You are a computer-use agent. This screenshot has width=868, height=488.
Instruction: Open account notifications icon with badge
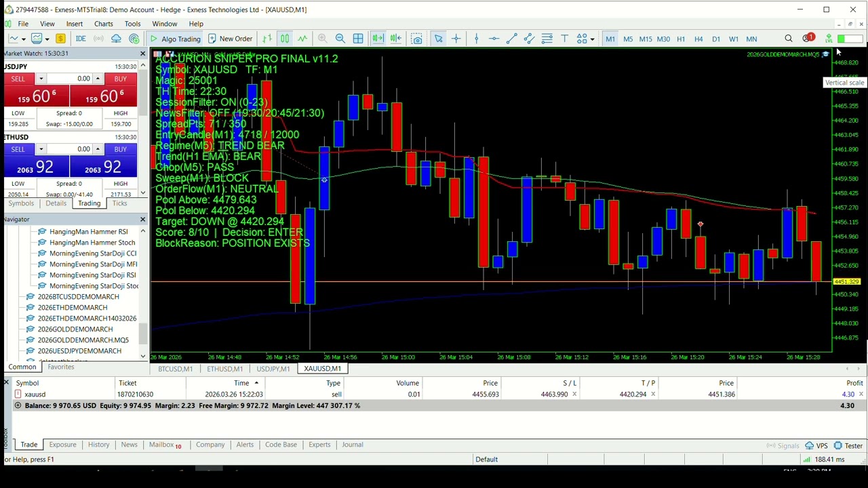point(808,39)
